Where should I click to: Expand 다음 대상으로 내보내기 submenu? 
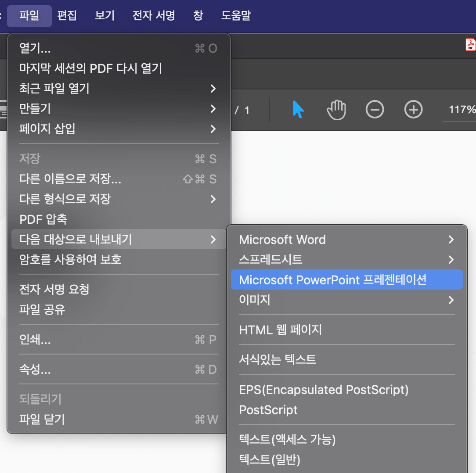point(119,239)
